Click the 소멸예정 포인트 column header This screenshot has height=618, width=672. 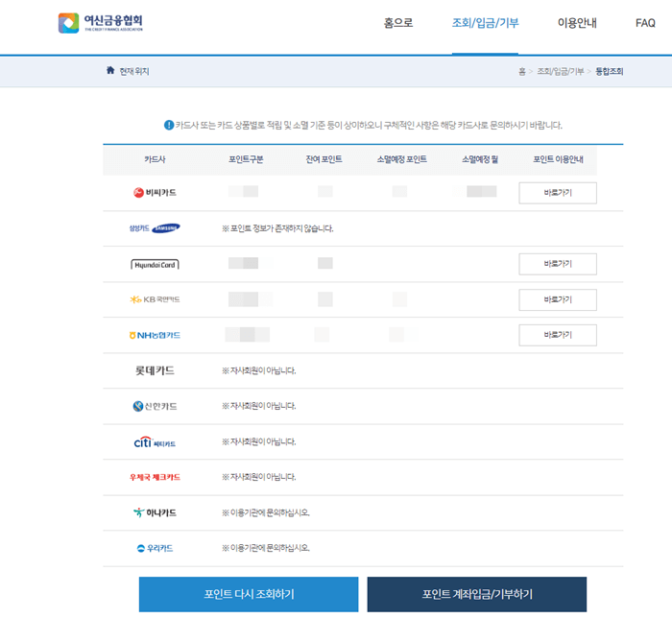(401, 159)
